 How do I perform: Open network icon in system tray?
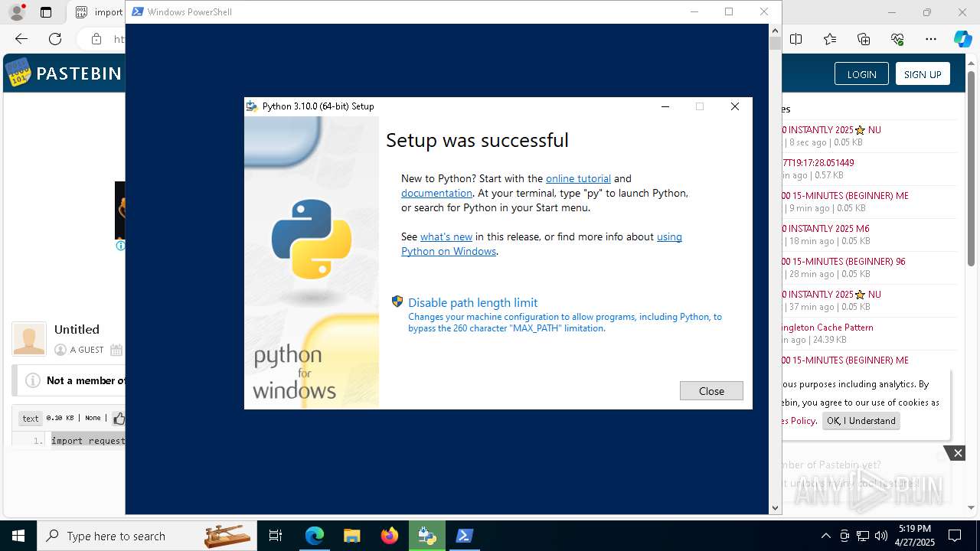pos(863,536)
